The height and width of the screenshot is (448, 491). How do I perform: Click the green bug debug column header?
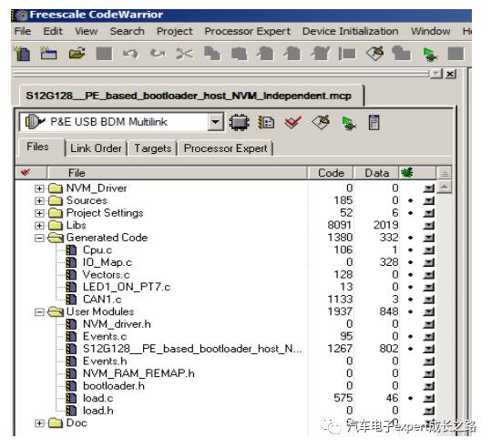click(x=407, y=172)
